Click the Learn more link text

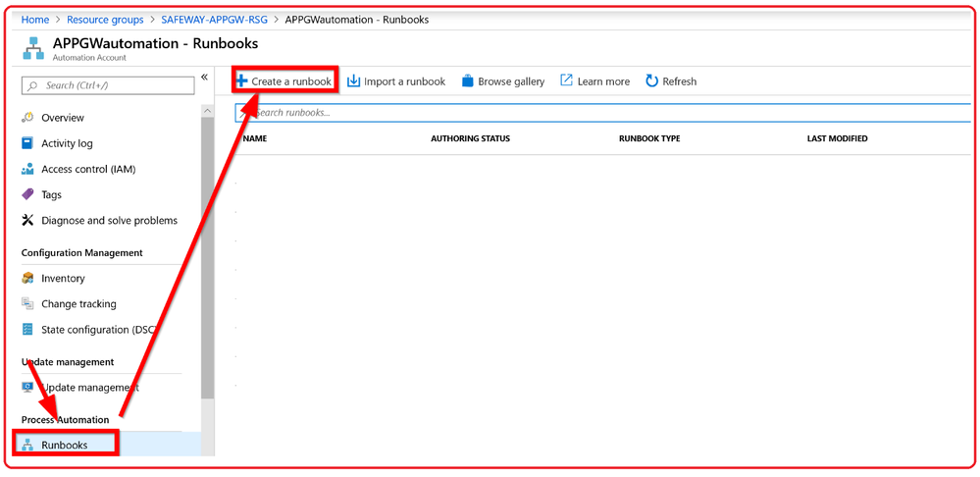coord(603,81)
